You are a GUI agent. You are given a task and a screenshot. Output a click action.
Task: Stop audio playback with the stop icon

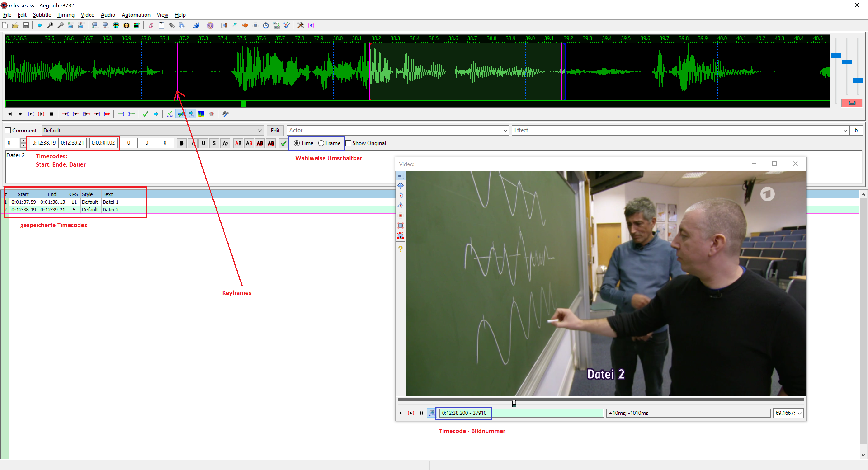(52, 114)
